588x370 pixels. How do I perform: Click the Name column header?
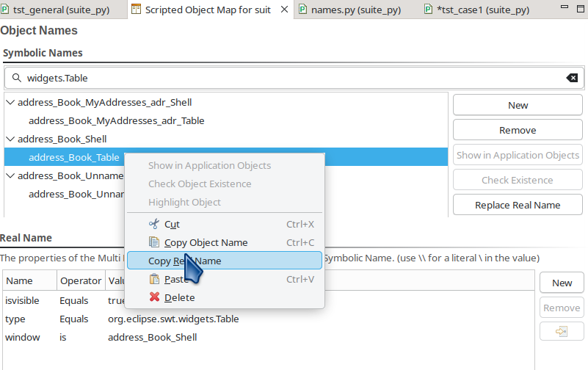click(30, 280)
